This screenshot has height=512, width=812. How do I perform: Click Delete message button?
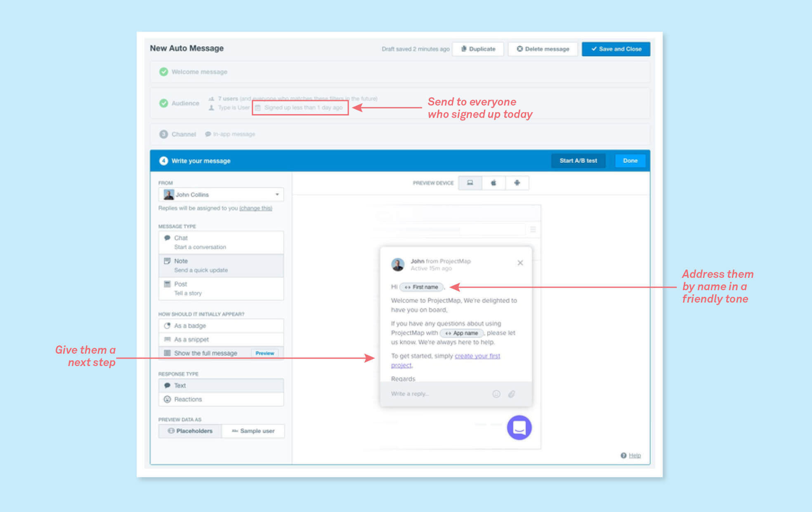tap(543, 49)
